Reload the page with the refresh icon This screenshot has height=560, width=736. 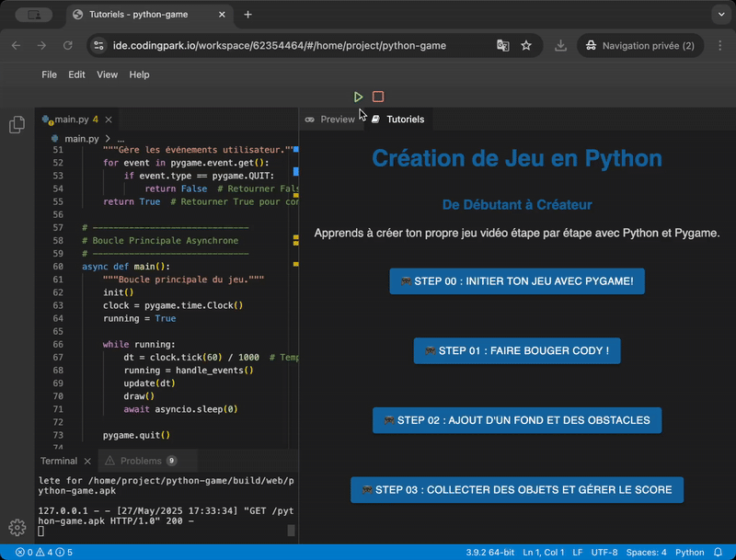[x=67, y=45]
